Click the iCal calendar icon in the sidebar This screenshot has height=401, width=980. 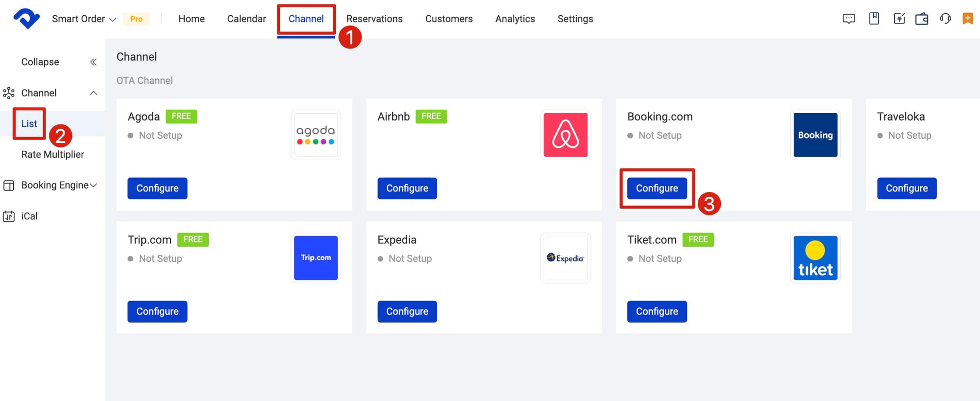pos(9,216)
